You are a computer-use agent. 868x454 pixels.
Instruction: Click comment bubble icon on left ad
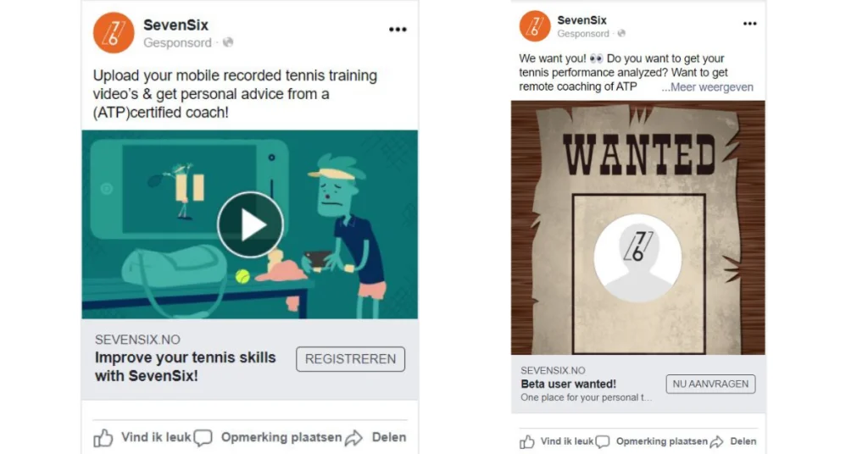coord(203,438)
